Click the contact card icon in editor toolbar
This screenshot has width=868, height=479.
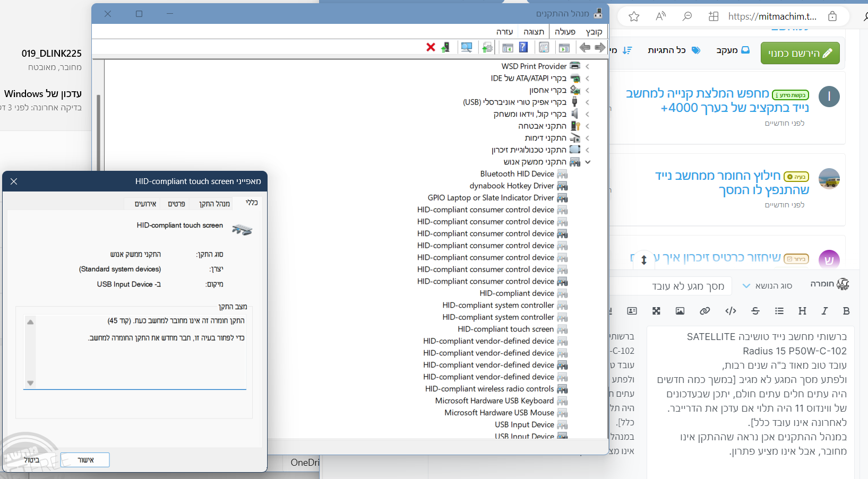(632, 311)
